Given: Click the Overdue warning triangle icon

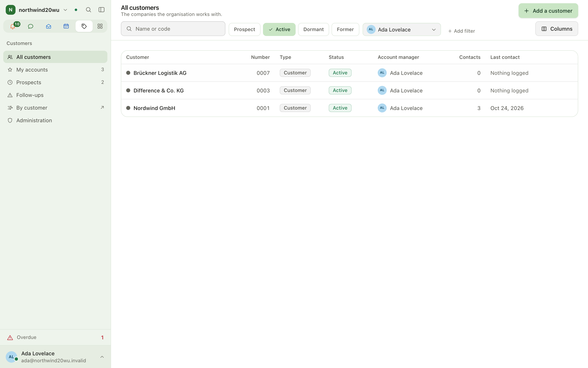Looking at the screenshot, I should coord(10,337).
